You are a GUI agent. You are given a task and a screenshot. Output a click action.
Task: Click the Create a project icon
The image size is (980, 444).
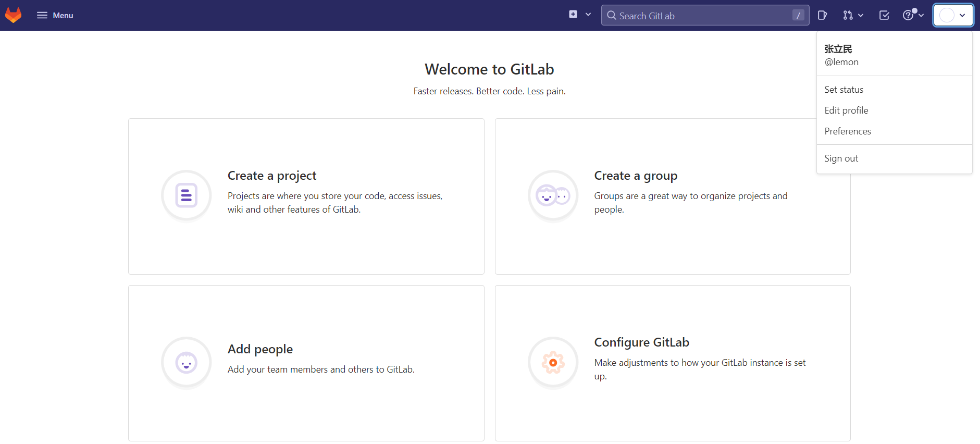[187, 196]
